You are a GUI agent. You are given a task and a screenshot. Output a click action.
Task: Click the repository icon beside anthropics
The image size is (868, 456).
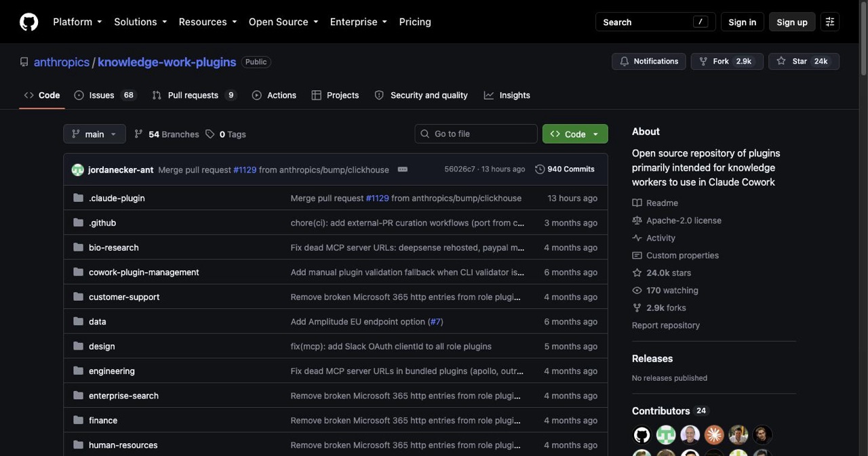point(24,62)
